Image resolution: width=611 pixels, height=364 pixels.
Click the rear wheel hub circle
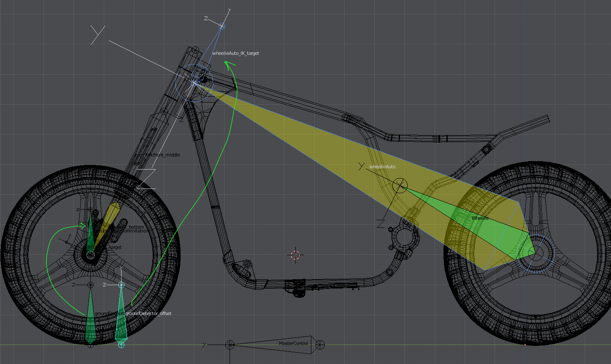[x=535, y=253]
